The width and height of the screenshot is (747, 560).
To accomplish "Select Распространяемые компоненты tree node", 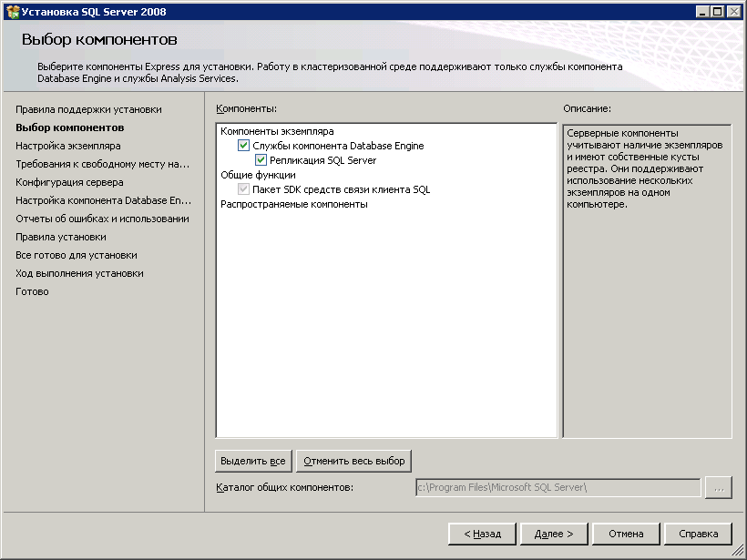I will pyautogui.click(x=293, y=204).
